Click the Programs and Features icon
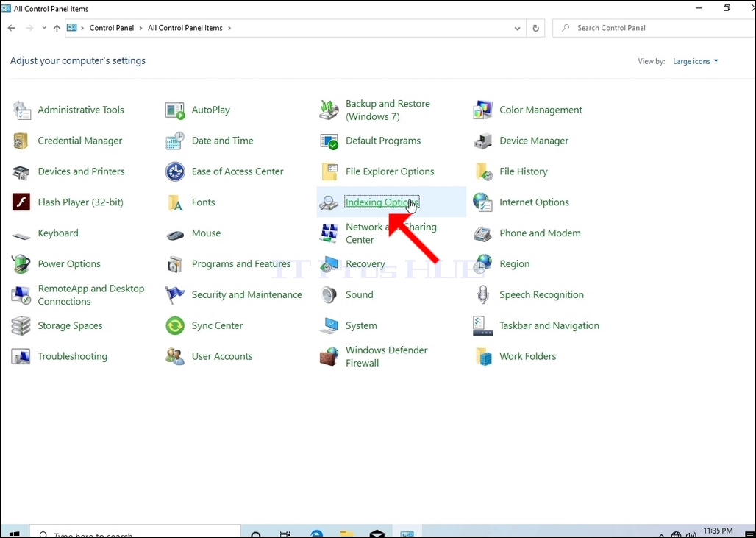This screenshot has width=756, height=538. [x=175, y=264]
